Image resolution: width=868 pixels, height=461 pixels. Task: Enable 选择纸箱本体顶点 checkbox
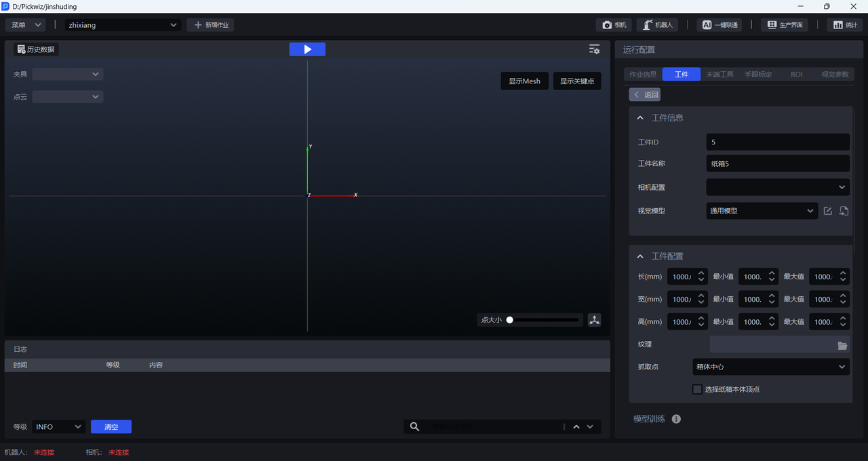coord(697,389)
